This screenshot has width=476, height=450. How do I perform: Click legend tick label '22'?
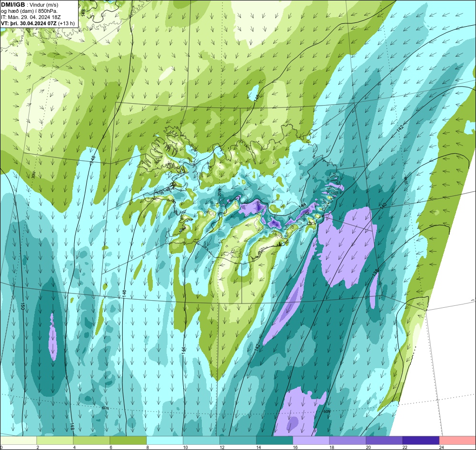[405, 447]
